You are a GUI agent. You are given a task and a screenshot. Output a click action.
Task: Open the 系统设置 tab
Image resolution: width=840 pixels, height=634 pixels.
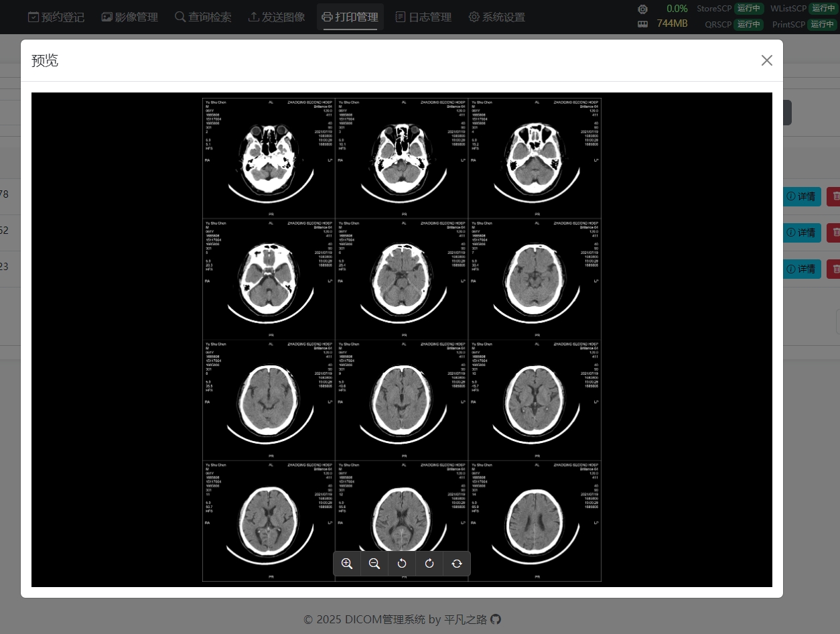point(496,17)
